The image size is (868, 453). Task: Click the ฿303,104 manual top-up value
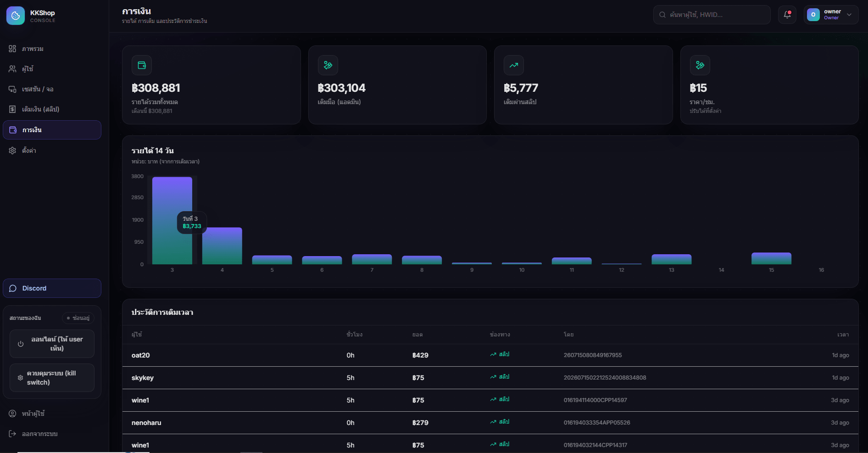coord(342,88)
